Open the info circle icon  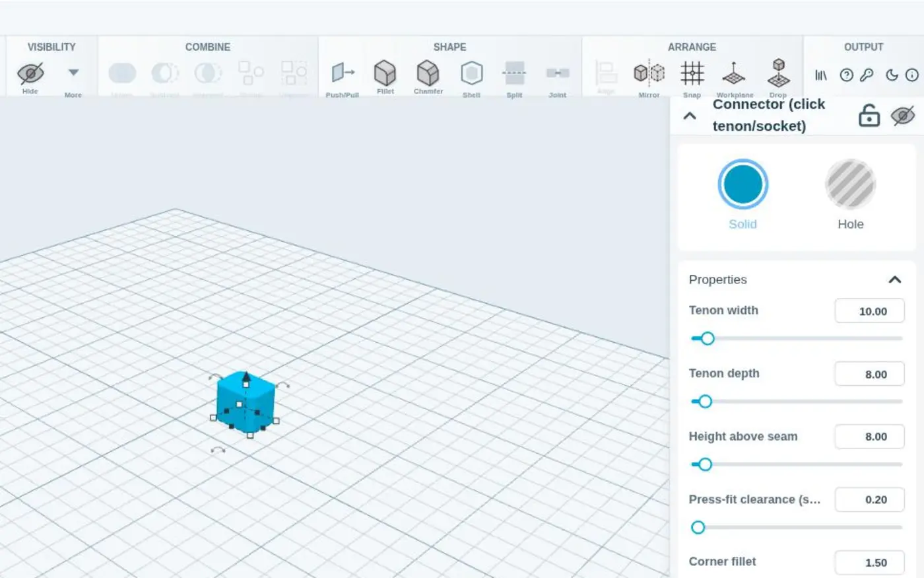pos(911,75)
